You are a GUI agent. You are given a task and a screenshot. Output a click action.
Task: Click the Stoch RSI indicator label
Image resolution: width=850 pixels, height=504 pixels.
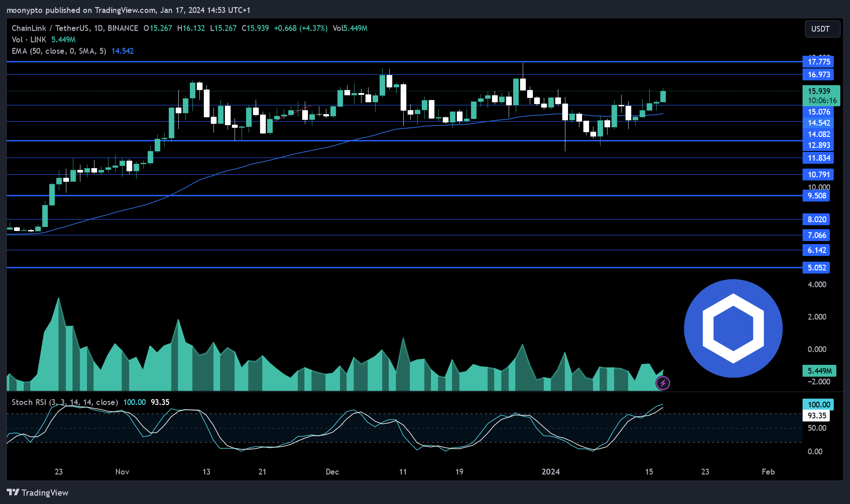click(65, 402)
